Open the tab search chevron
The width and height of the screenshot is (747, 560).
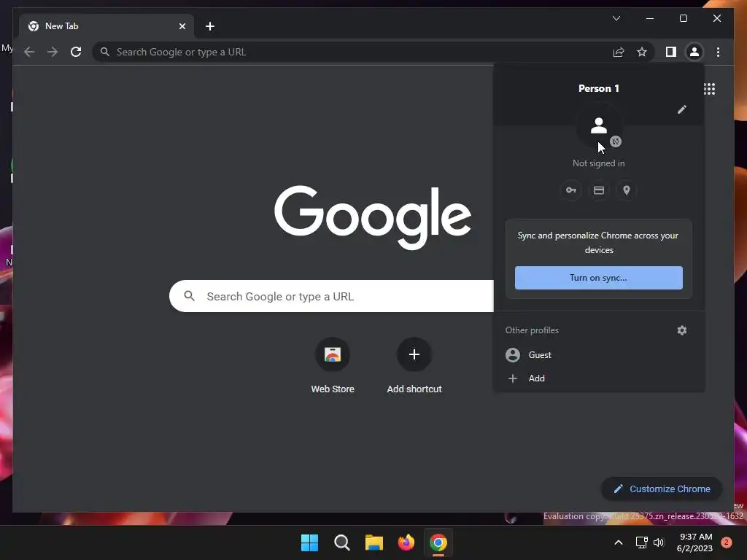(616, 18)
